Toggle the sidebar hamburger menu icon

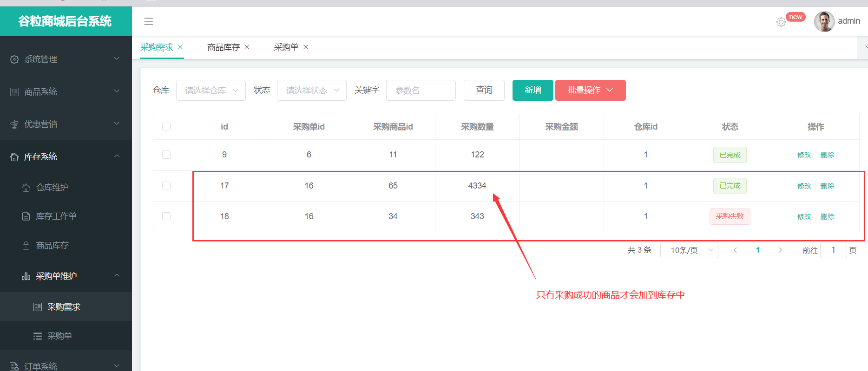point(149,21)
